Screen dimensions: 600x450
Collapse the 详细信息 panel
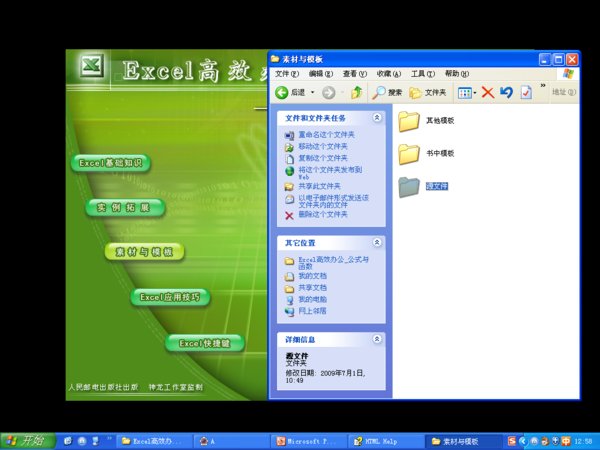click(x=377, y=339)
